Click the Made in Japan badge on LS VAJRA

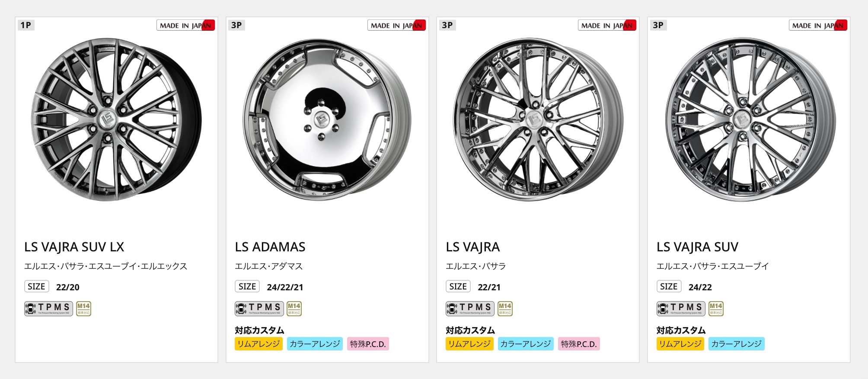point(607,26)
